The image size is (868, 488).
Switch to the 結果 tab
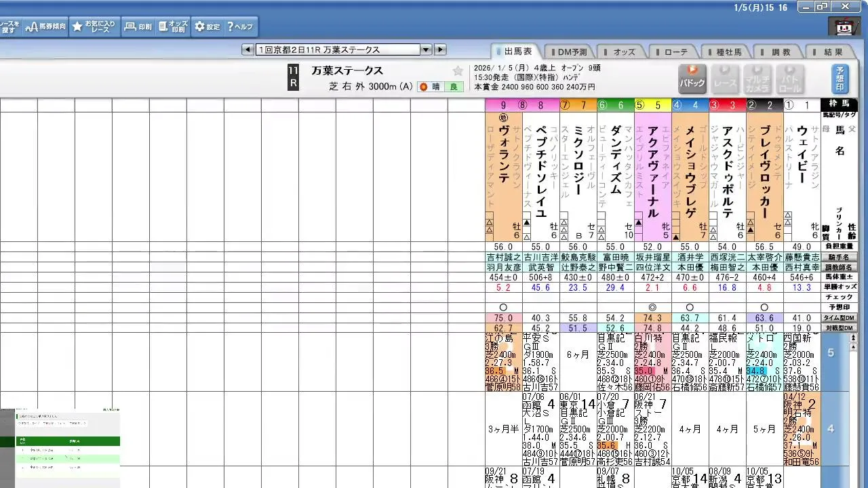832,52
